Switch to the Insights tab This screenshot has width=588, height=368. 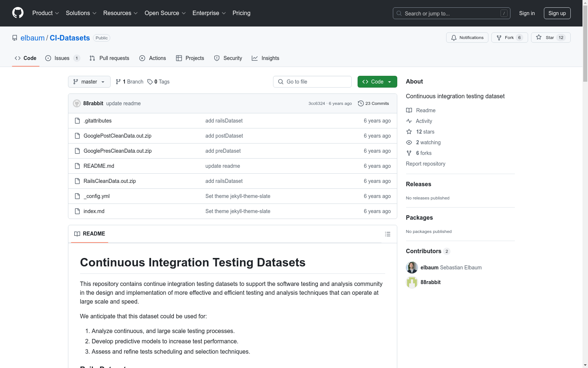(x=266, y=58)
